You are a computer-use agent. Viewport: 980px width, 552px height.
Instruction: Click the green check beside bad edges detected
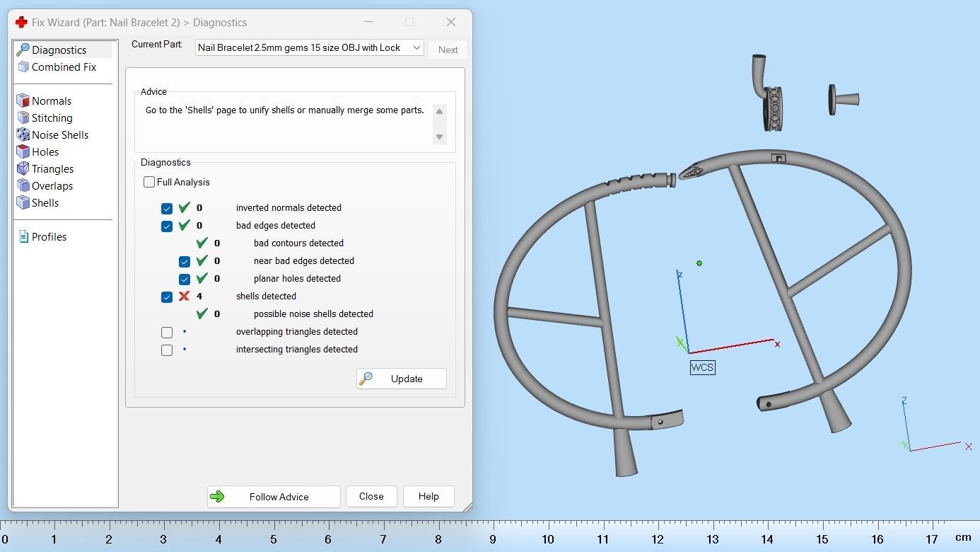[x=184, y=225]
